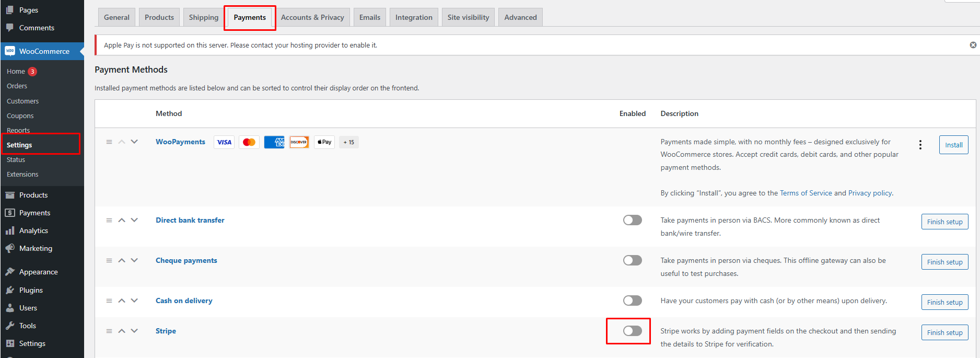Move Cash on delivery down with arrow
The width and height of the screenshot is (980, 358).
(x=134, y=301)
